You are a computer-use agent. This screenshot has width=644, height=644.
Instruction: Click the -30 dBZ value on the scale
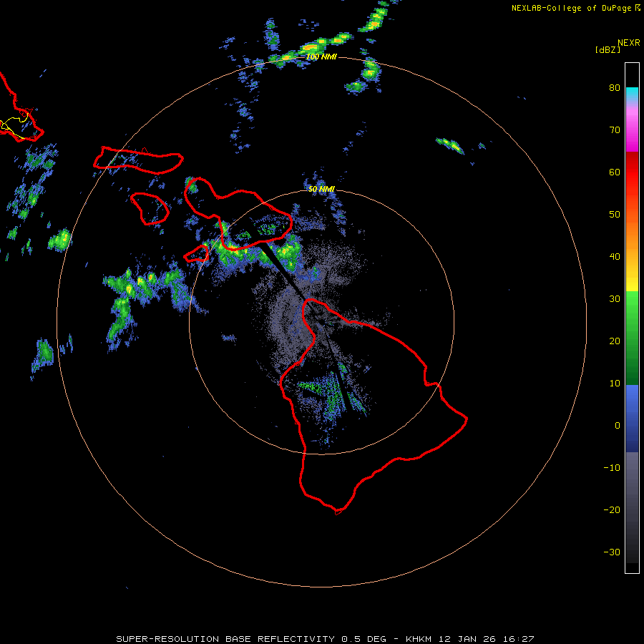612,552
